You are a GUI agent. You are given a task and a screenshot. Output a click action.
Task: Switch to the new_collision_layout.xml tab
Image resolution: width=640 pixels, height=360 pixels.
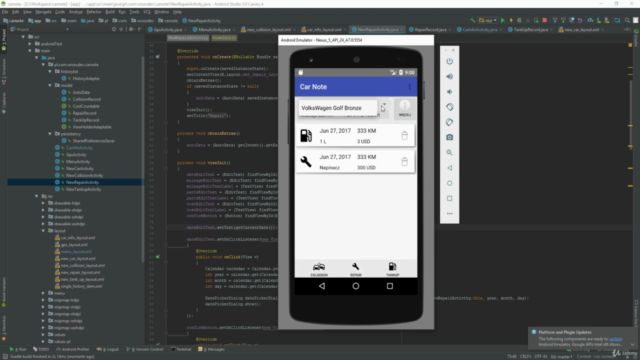pyautogui.click(x=268, y=29)
